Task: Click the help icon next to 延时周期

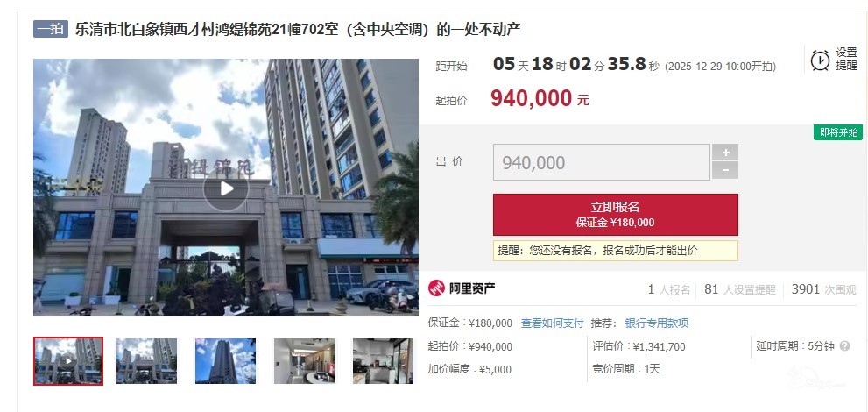Action: (x=844, y=346)
